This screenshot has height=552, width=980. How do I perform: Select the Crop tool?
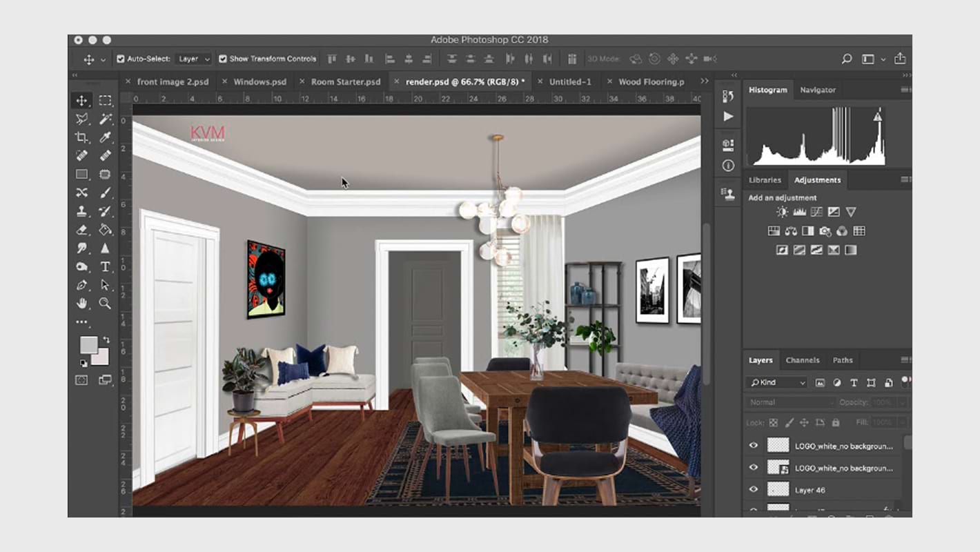tap(81, 137)
